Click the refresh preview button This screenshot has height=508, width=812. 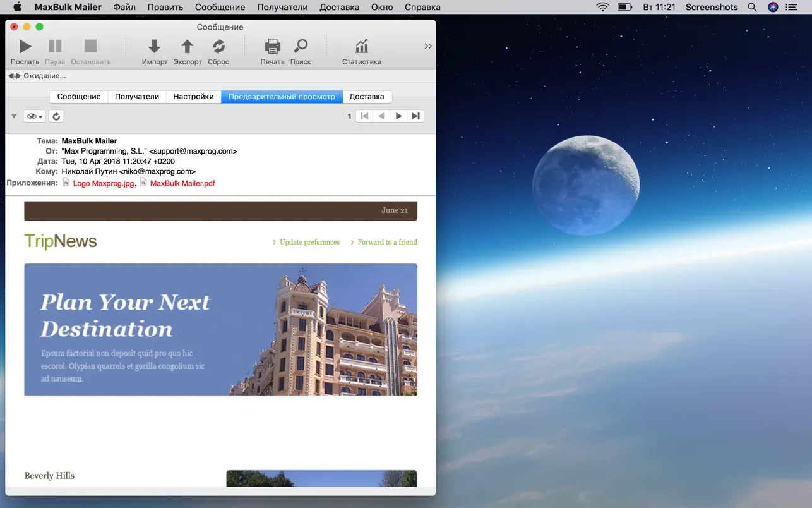click(56, 116)
